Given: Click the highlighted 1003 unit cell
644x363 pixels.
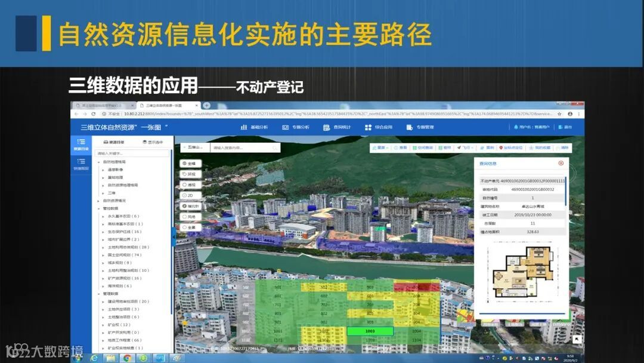Looking at the screenshot, I should pos(370,331).
